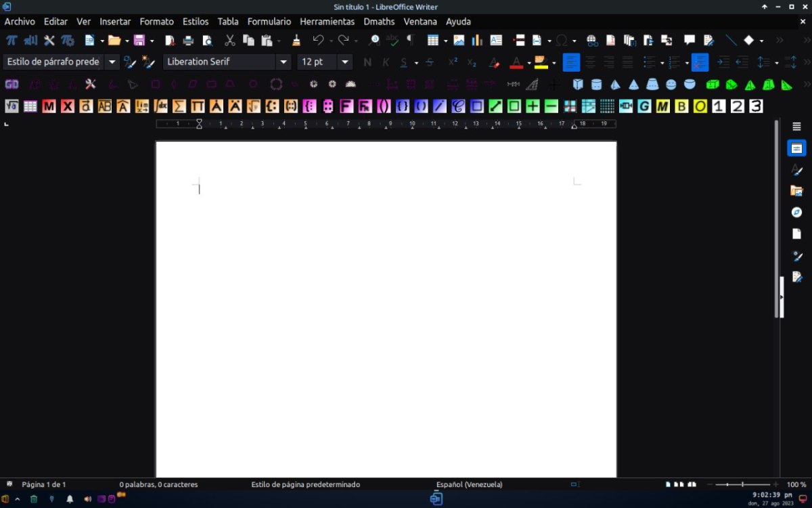
Task: Toggle formatting marks with the pilcrow icon
Action: [x=410, y=40]
